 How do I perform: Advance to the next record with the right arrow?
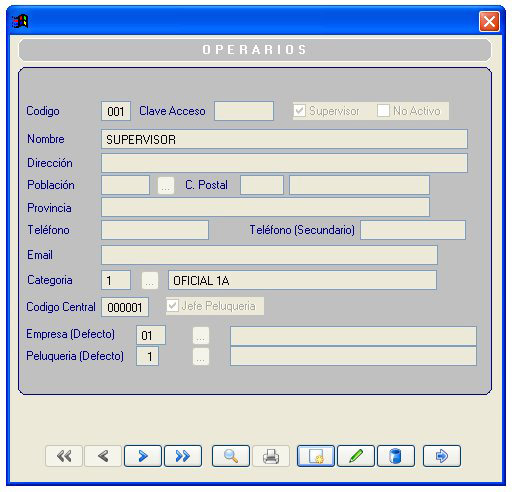143,456
